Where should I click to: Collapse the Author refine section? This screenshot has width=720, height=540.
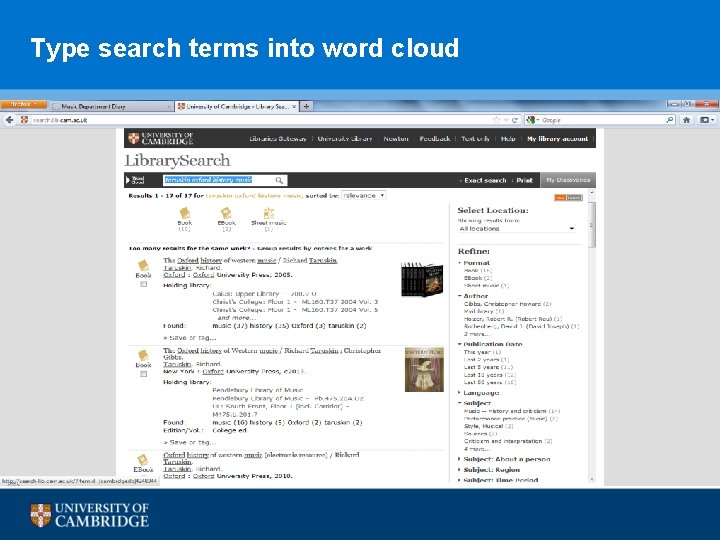pos(460,296)
